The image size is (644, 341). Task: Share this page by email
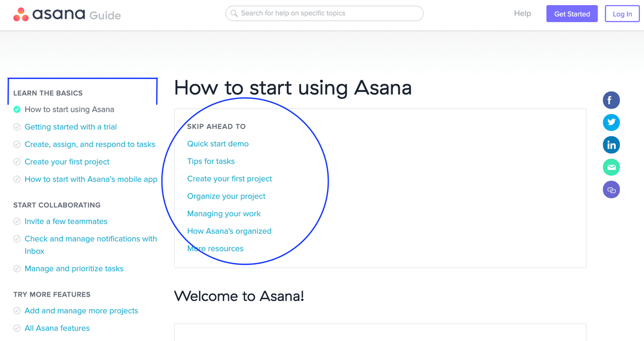[611, 167]
